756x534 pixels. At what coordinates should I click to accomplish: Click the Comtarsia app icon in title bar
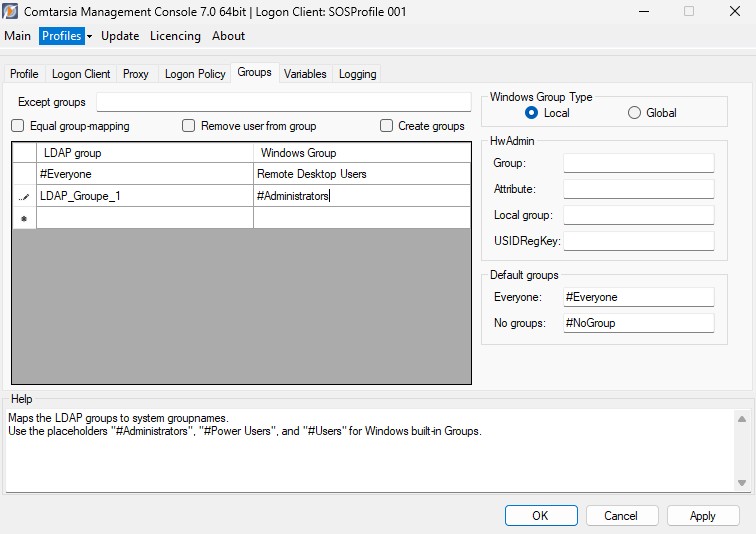pyautogui.click(x=11, y=11)
